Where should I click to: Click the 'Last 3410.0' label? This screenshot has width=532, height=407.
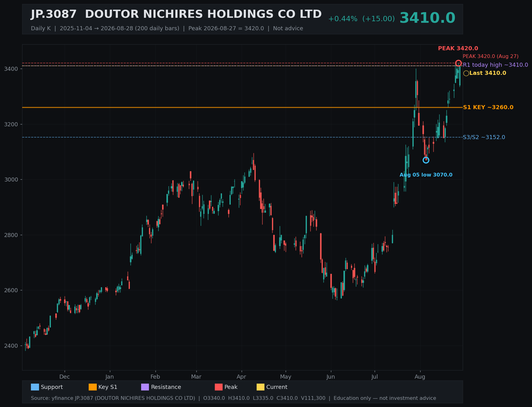point(488,73)
